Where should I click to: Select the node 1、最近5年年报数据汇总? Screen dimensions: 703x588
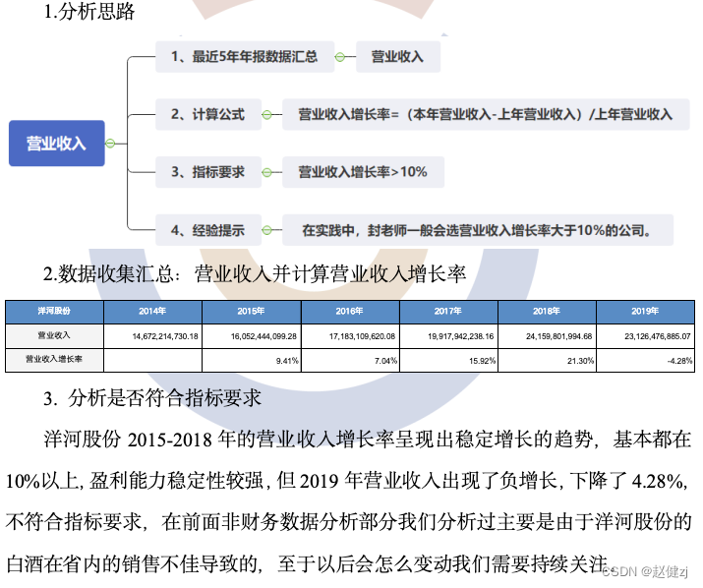pos(245,56)
